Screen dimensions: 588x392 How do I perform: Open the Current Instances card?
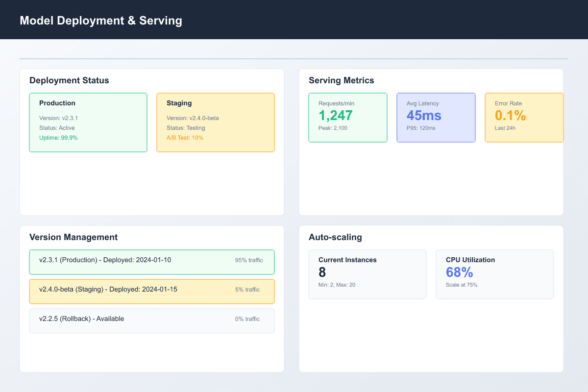point(367,274)
